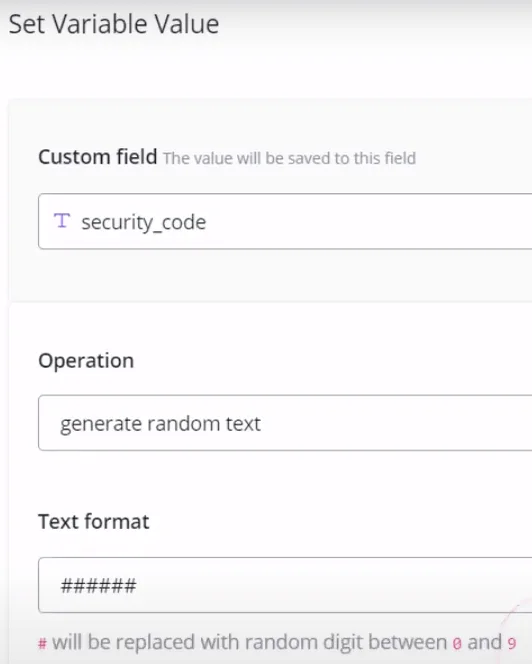Click the pink 0 digit in the hint
Viewport: 532px width, 664px height.
(457, 644)
